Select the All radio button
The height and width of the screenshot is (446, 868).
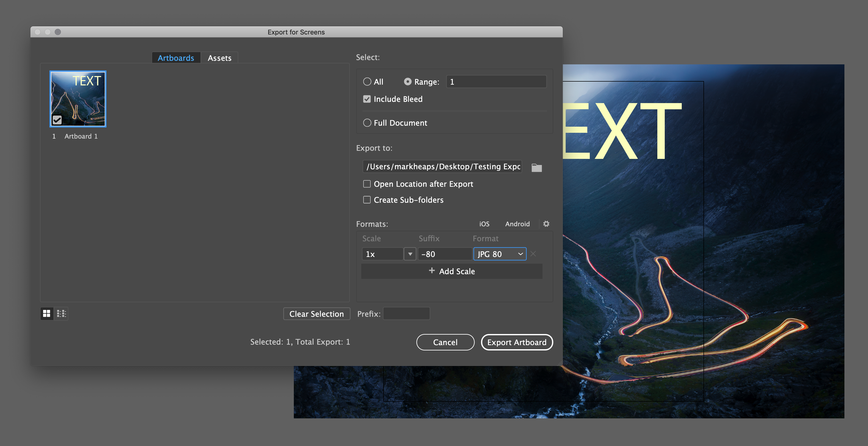click(367, 81)
